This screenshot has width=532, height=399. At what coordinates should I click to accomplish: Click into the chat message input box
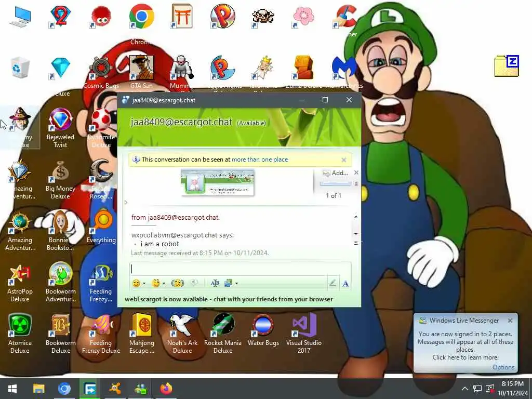pyautogui.click(x=240, y=269)
